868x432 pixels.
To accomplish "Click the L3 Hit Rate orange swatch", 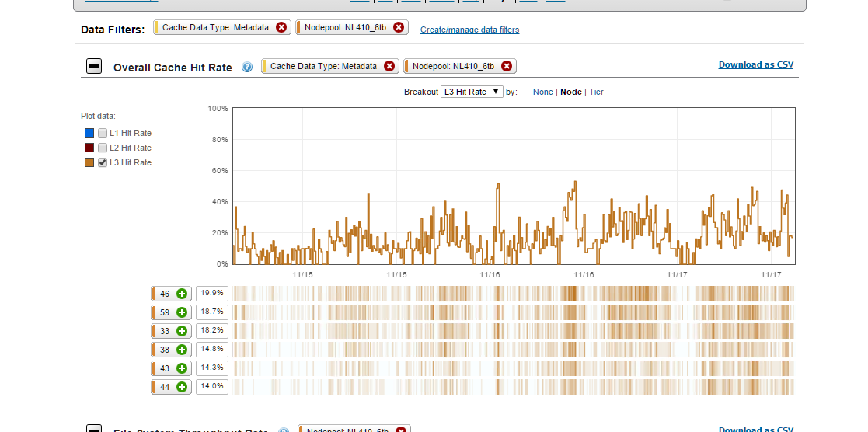I will point(89,162).
